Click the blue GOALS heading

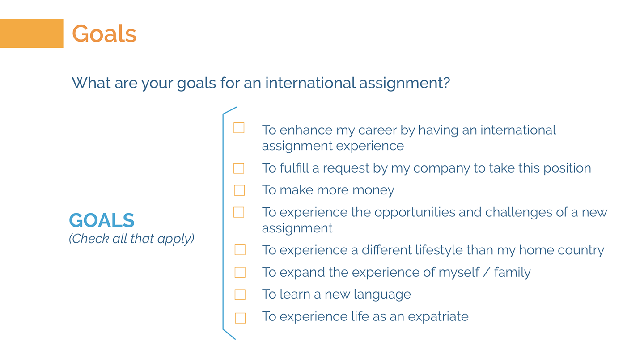[x=102, y=220]
